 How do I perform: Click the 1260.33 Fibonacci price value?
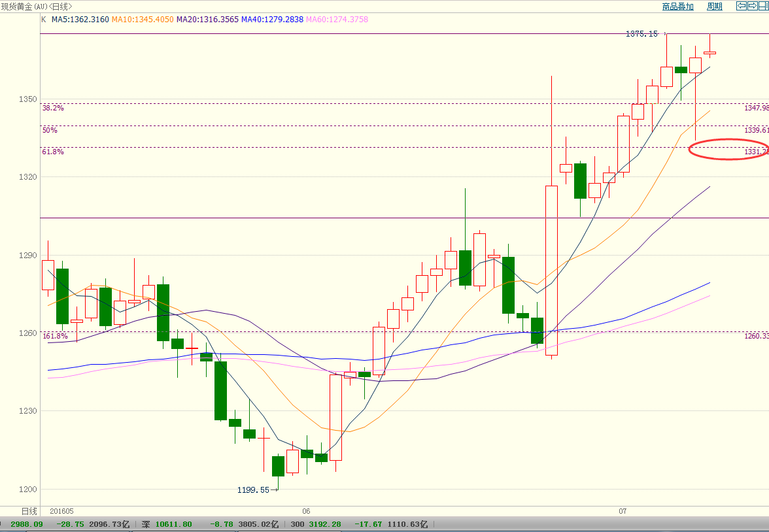coord(756,336)
